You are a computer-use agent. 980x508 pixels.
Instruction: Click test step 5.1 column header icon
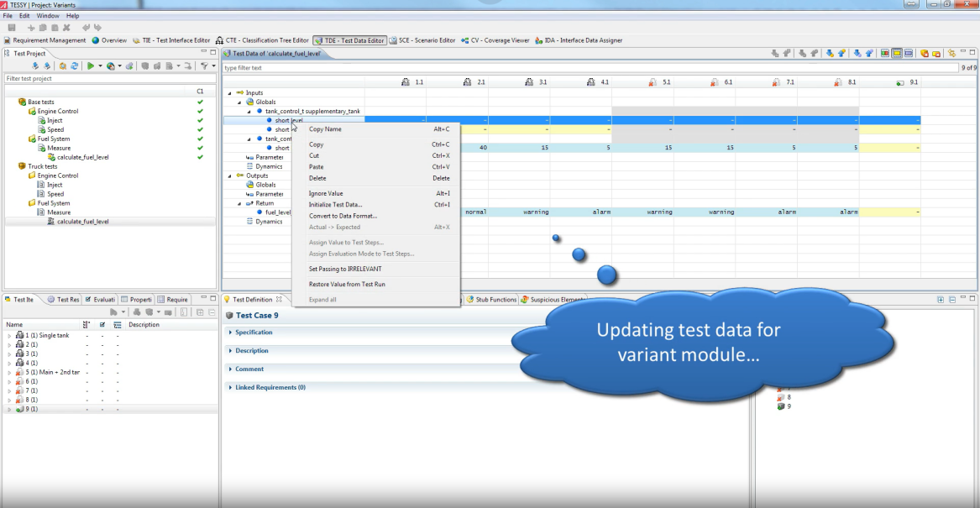coord(652,82)
